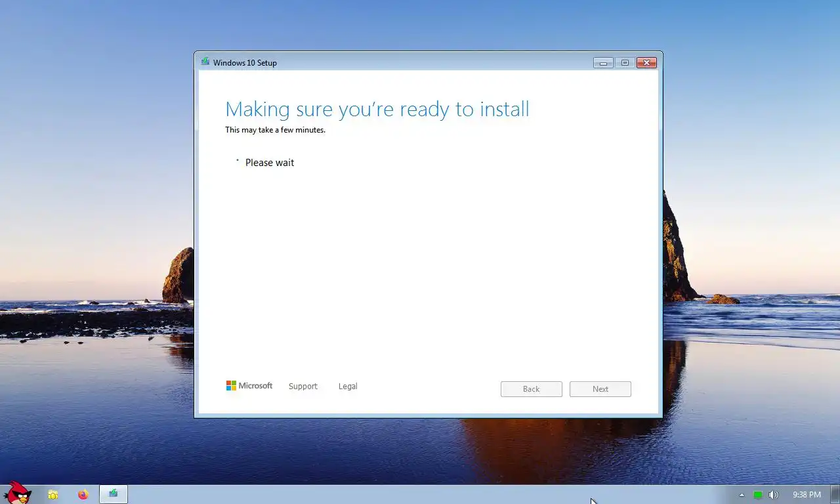
Task: Close the Windows 10 Setup window
Action: [646, 63]
